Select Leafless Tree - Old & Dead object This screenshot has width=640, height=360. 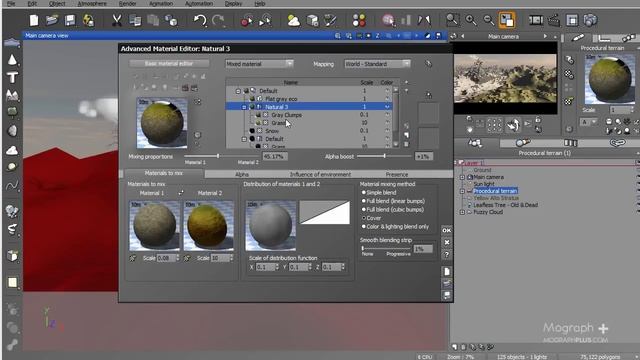tap(505, 205)
